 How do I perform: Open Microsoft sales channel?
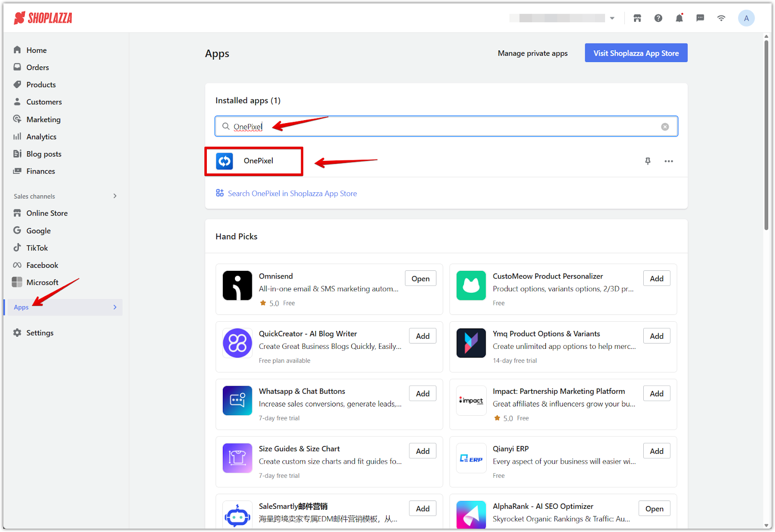coord(42,282)
